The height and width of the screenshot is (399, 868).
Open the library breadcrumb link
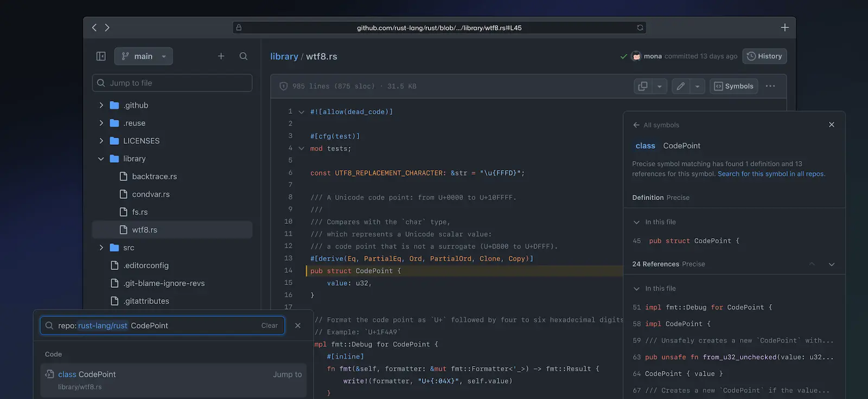click(284, 56)
